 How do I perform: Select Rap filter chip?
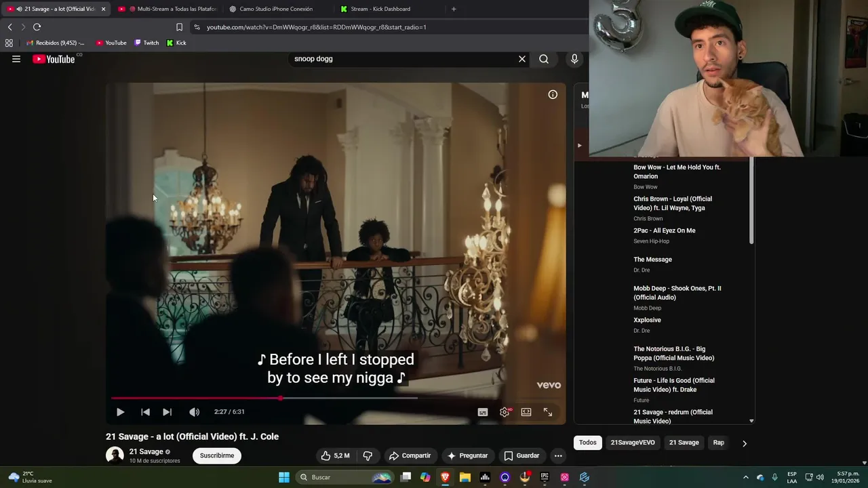pyautogui.click(x=718, y=443)
